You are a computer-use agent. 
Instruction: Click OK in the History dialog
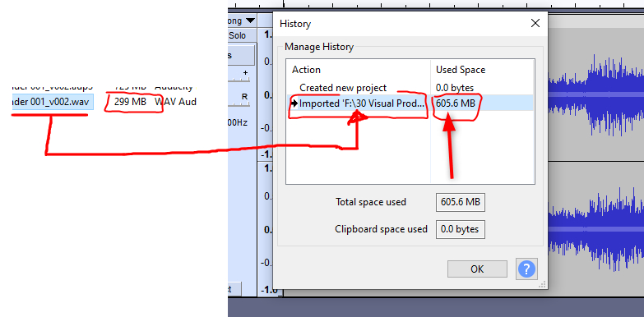(477, 269)
